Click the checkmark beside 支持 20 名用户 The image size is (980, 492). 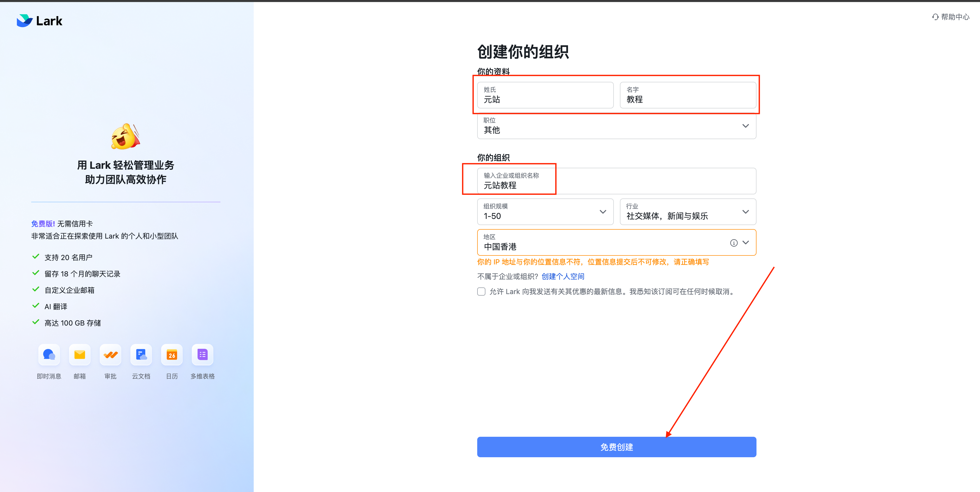36,257
